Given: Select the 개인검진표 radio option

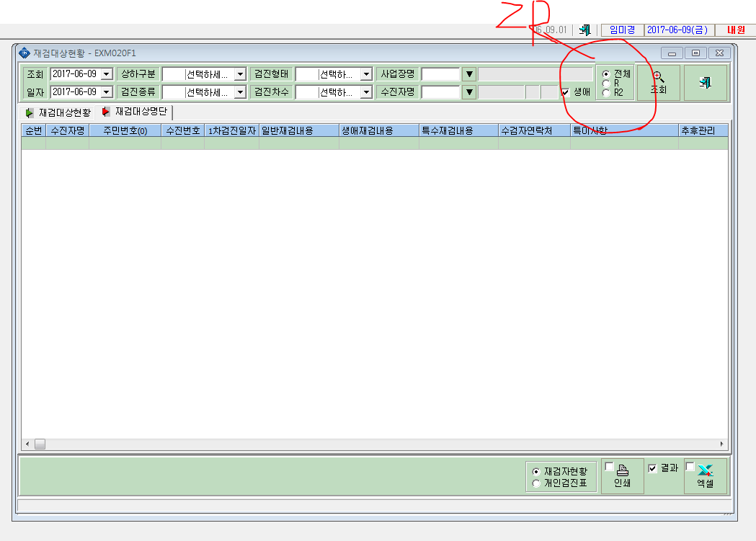Looking at the screenshot, I should coord(535,483).
